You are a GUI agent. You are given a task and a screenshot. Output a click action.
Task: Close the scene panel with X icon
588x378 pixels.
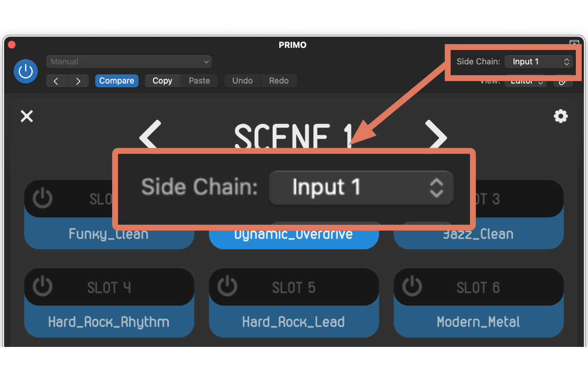[27, 116]
